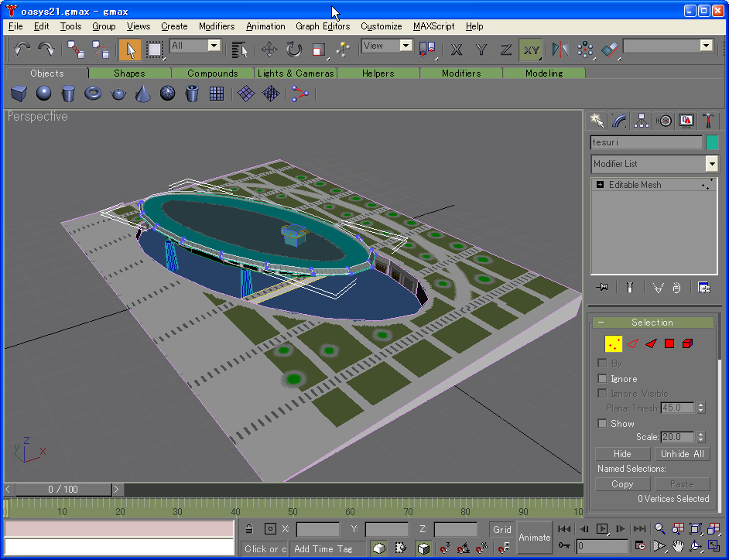729x560 pixels.
Task: Switch to Polygon sub-object selection
Action: (x=669, y=343)
